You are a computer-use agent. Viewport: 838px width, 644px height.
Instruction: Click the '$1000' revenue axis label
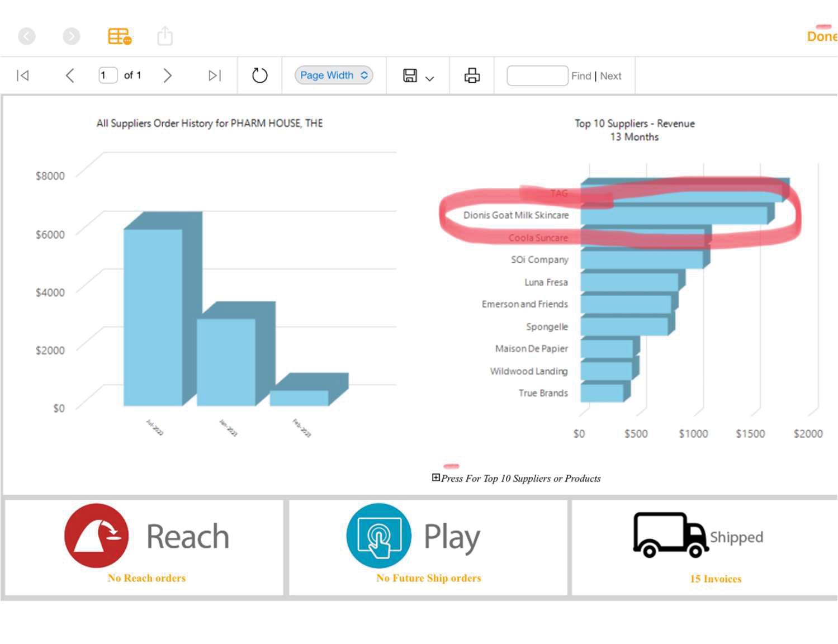tap(693, 434)
